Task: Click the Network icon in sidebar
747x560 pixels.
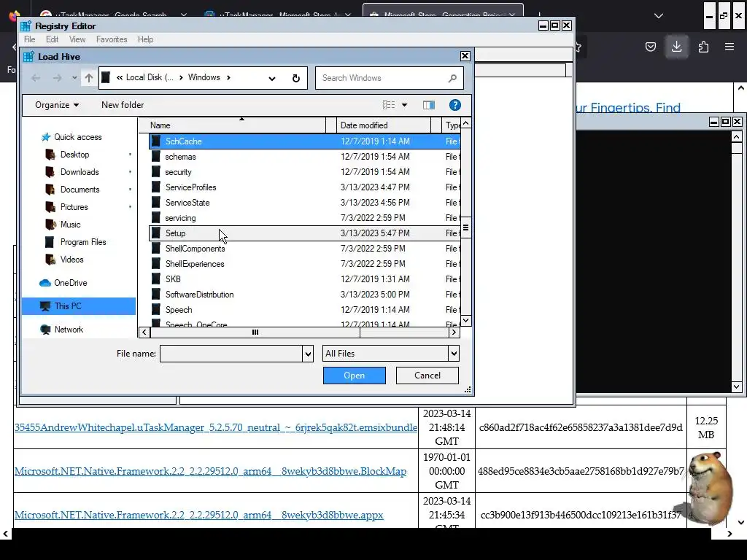Action: (45, 330)
